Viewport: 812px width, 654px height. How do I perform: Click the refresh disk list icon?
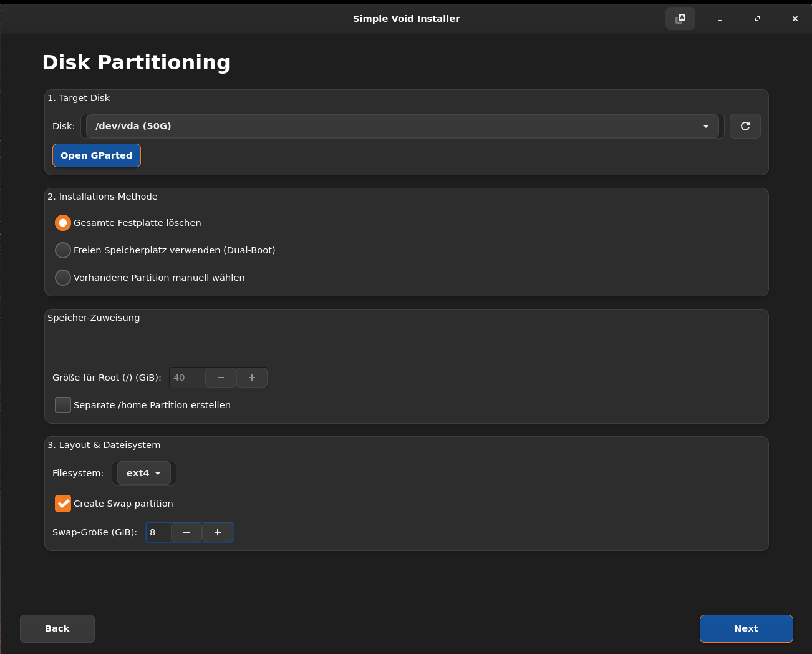[745, 126]
